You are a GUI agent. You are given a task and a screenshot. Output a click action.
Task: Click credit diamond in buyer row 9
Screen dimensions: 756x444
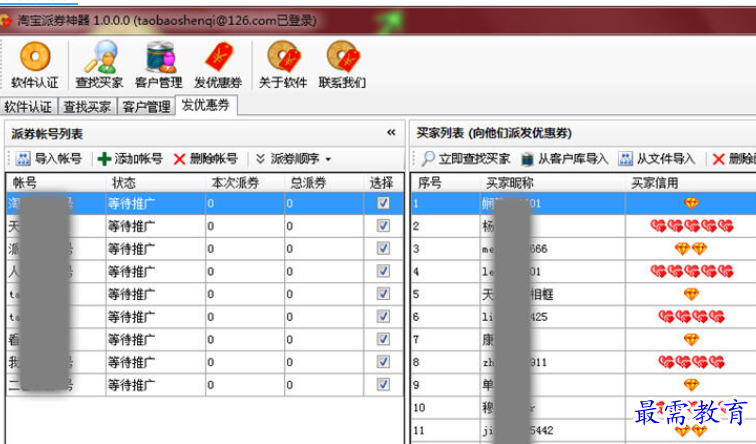click(691, 384)
